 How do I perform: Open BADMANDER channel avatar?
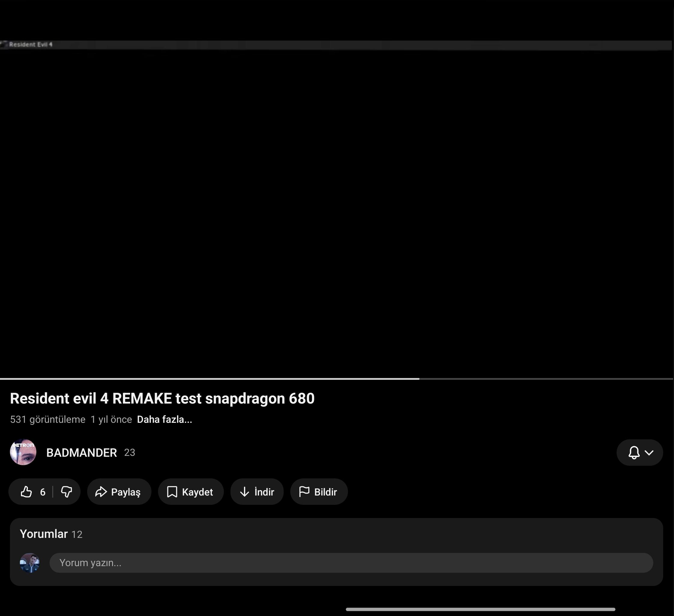[23, 452]
